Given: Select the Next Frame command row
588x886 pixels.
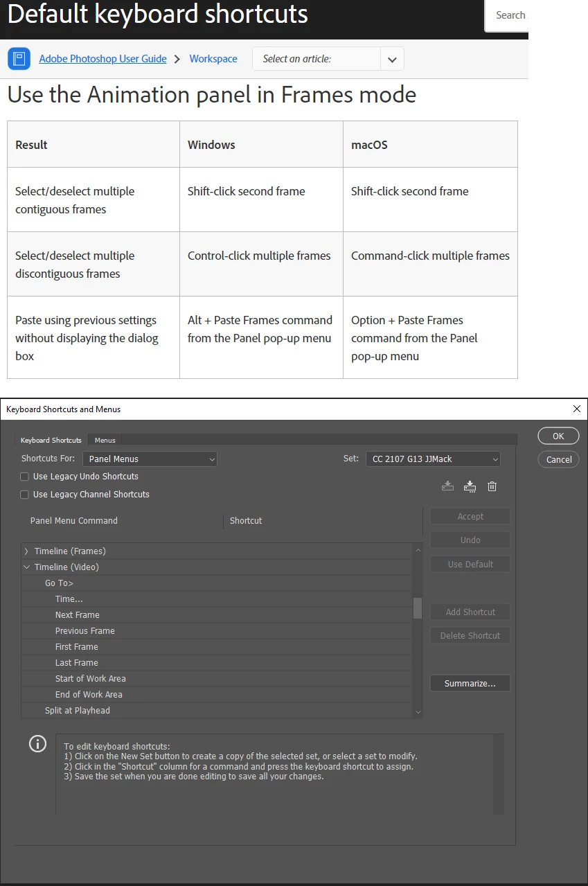Looking at the screenshot, I should coord(217,615).
